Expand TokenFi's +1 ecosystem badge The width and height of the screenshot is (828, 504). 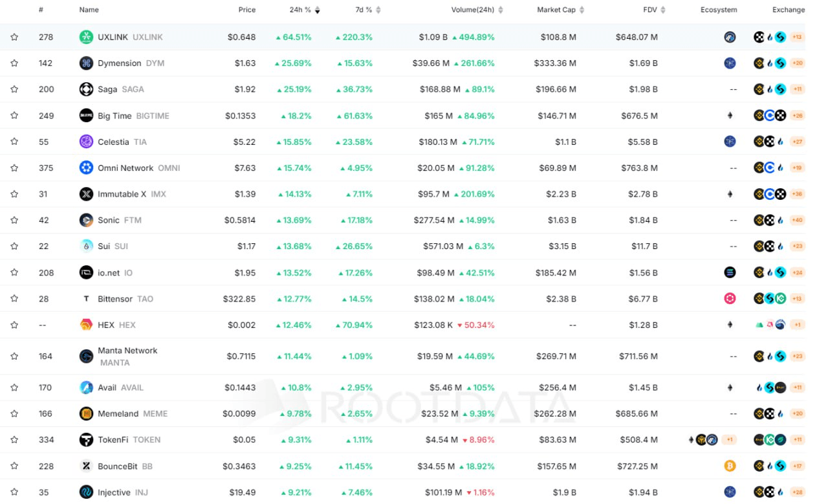[x=729, y=440]
